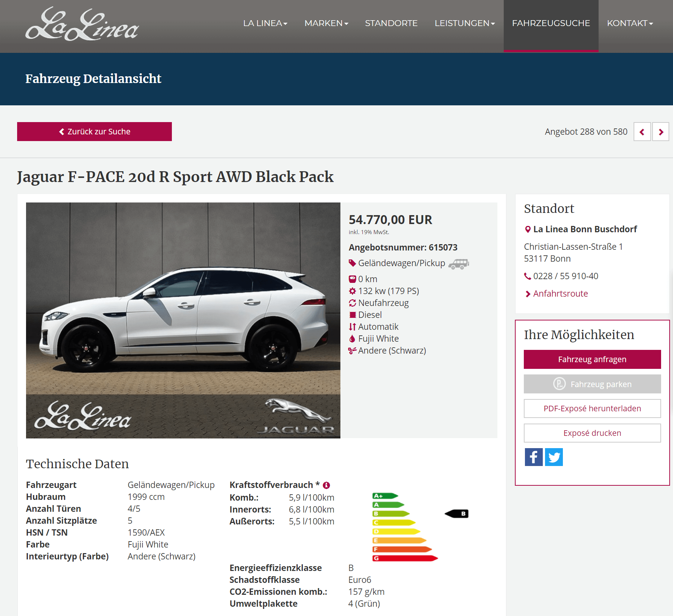Click the mileage icon next to 0 km
Viewport: 673px width, 616px height.
tap(352, 279)
